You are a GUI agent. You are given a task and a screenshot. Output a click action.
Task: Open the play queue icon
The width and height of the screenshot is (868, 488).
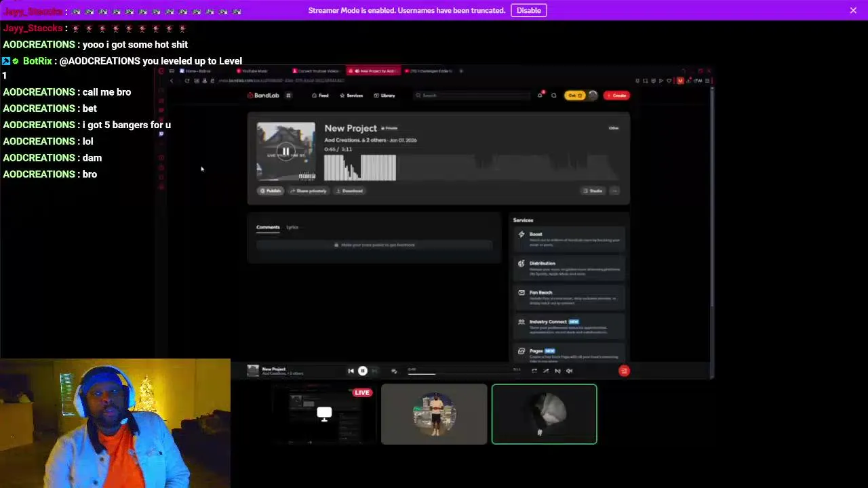(394, 371)
